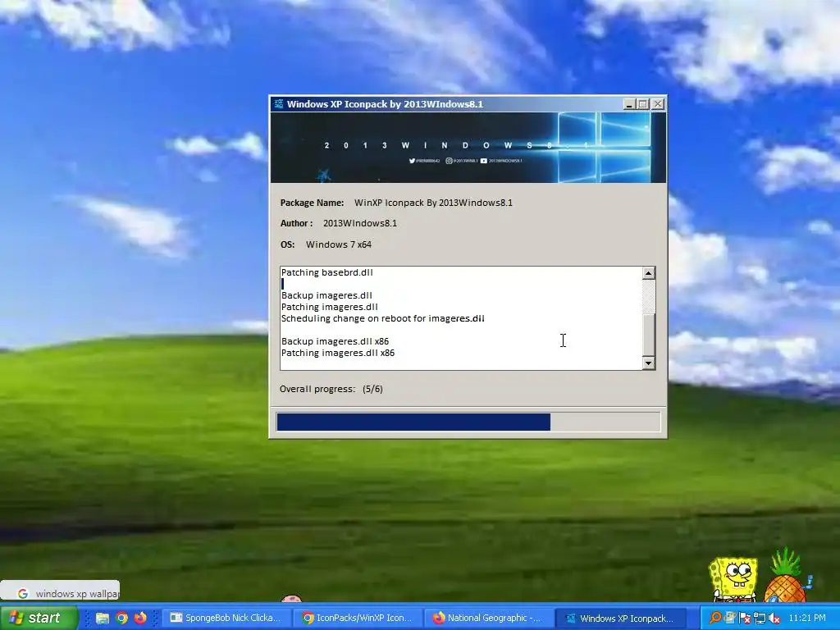Click the 'Patching imageres.dll x86' log line
The width and height of the screenshot is (840, 630).
(x=337, y=353)
